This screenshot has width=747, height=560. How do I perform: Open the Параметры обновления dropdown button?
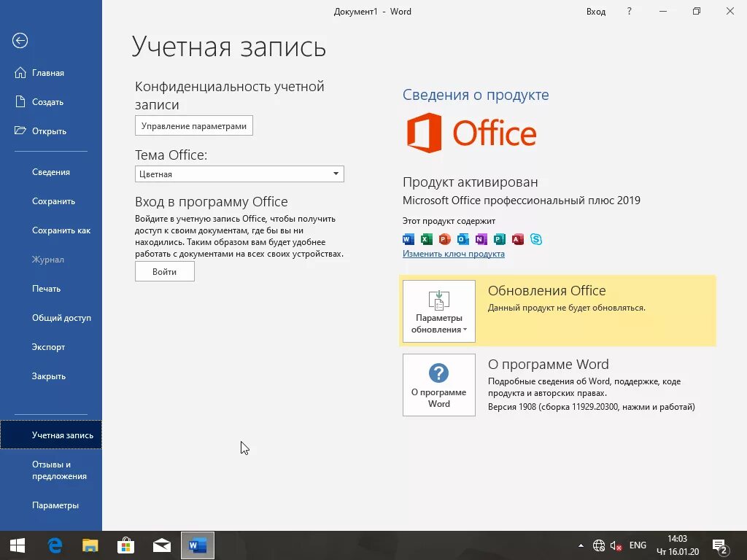click(x=438, y=311)
